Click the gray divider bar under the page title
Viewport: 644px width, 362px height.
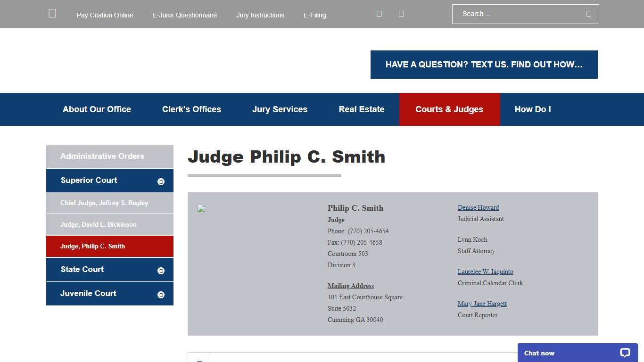pyautogui.click(x=264, y=174)
